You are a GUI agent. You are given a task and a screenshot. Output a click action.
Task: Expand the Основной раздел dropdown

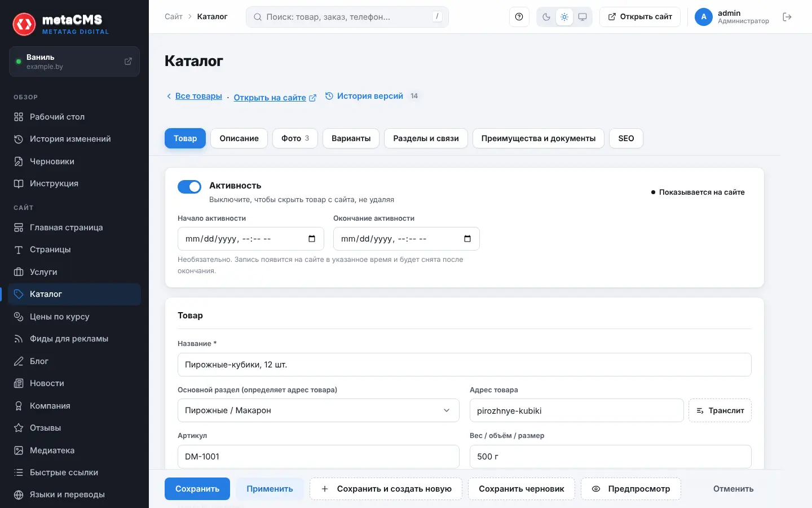point(319,410)
